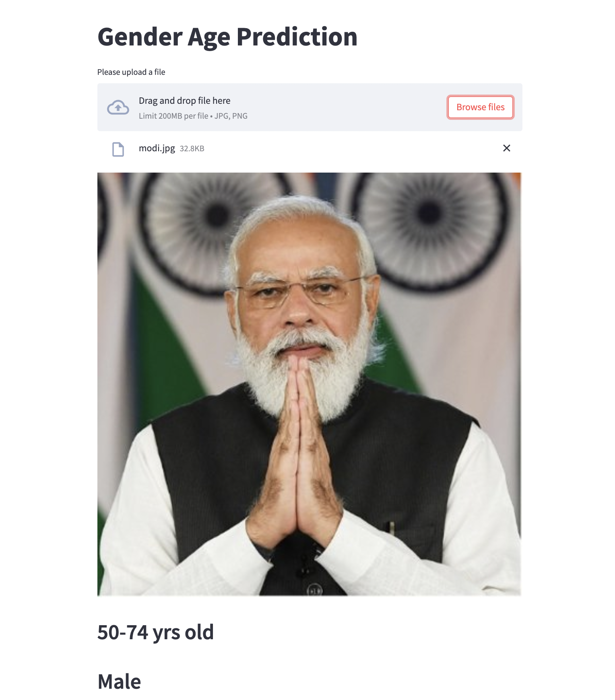Screen dimensions: 615x700
Task: Click the Gender Age Prediction heading
Action: [227, 37]
